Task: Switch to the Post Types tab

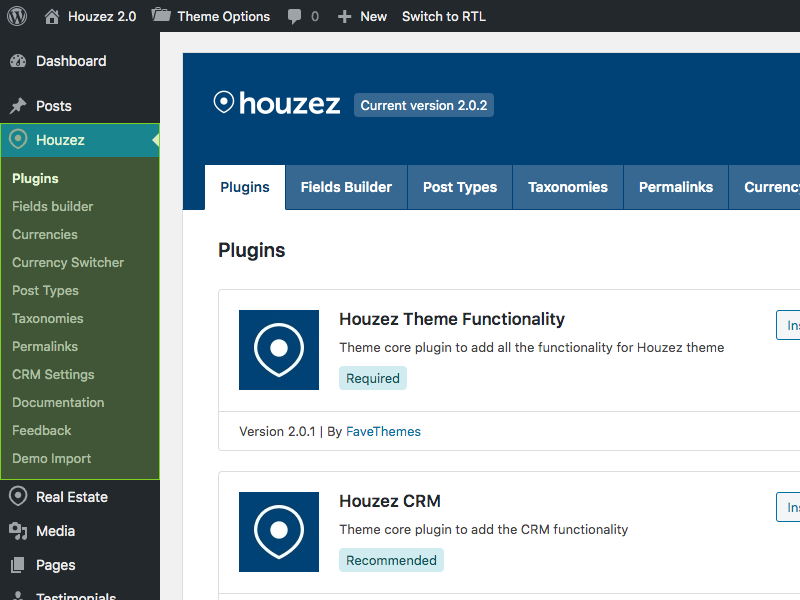Action: 460,187
